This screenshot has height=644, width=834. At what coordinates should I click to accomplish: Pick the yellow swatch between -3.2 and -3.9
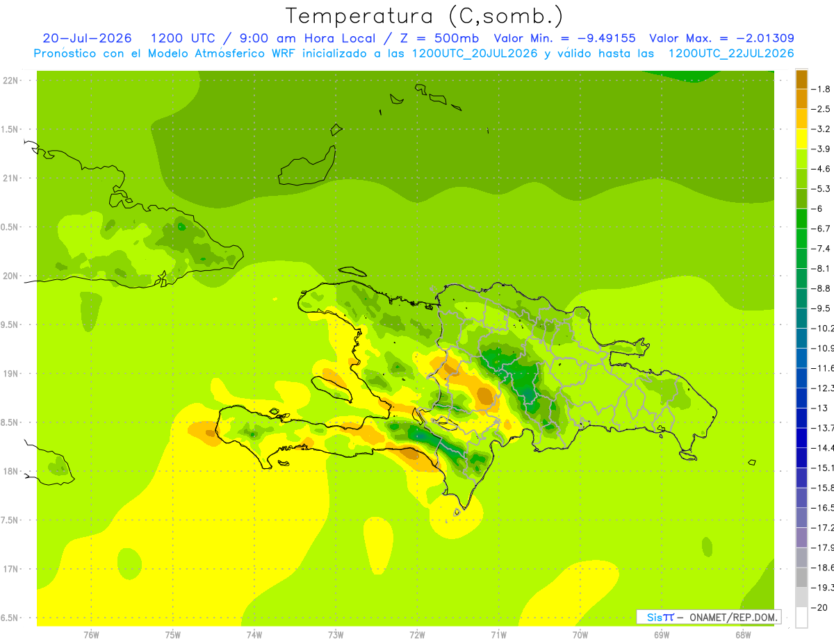tap(801, 139)
